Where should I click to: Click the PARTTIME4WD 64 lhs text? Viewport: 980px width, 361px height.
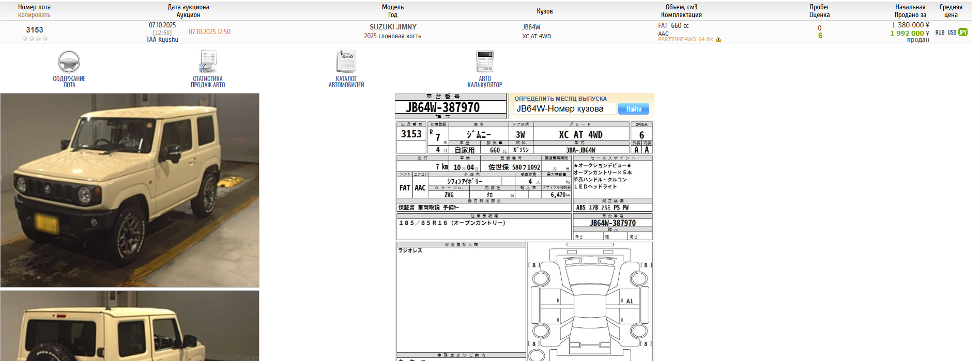tap(685, 40)
